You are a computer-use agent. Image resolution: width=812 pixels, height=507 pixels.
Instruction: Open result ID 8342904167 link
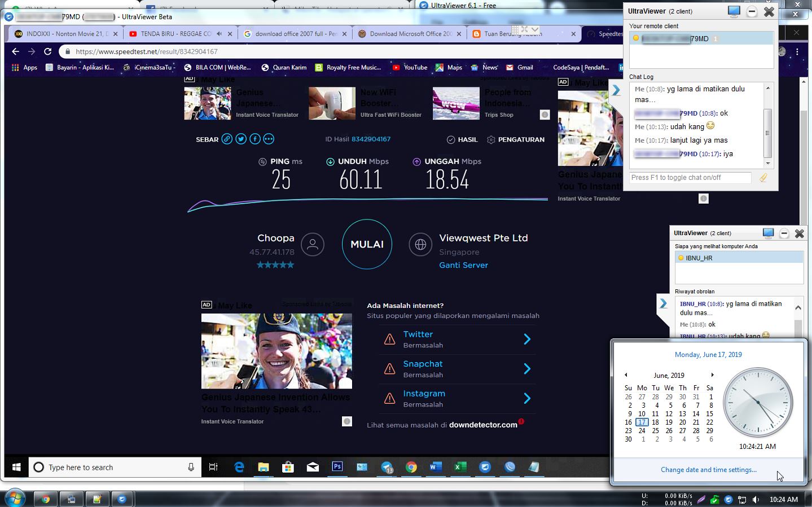click(371, 139)
